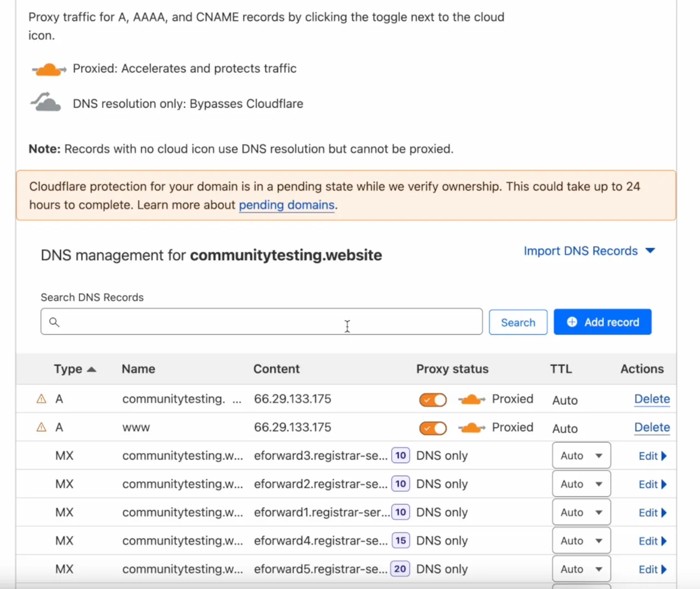This screenshot has height=589, width=700.
Task: Open TTL Auto dropdown for eforward3 record
Action: point(581,456)
